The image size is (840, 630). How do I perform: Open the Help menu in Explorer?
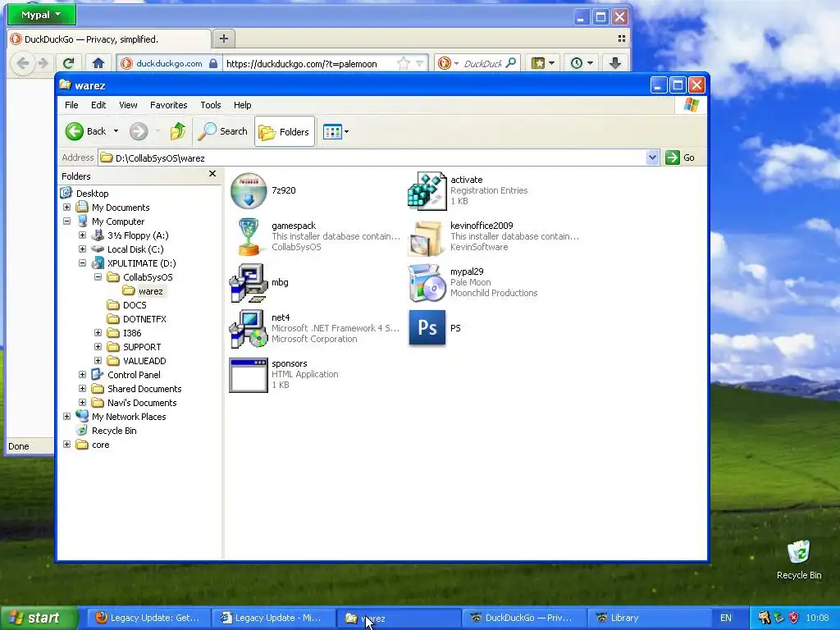[242, 105]
